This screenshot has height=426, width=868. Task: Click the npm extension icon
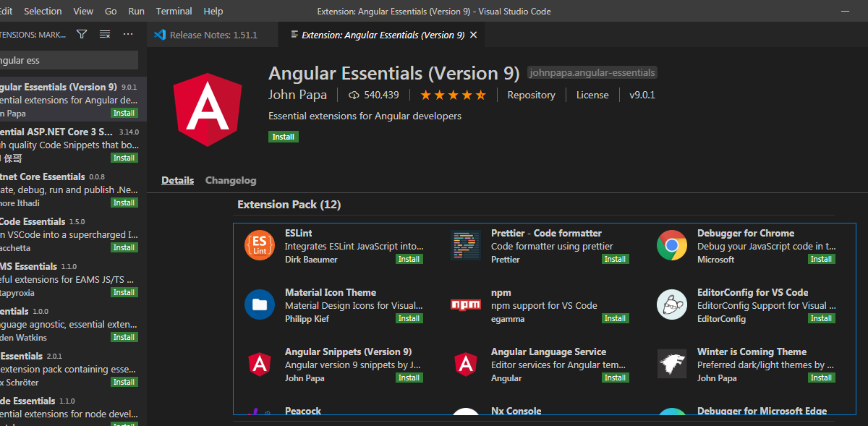pos(465,304)
